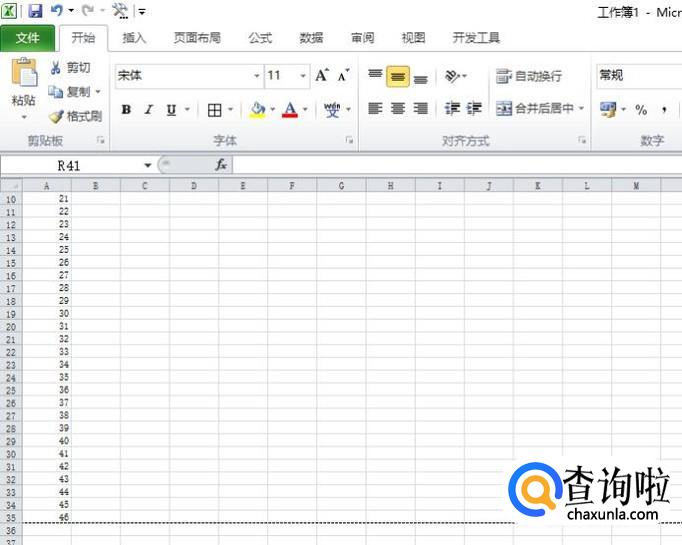
Task: Open the Customize Quick Access Toolbar arrow
Action: pyautogui.click(x=142, y=12)
